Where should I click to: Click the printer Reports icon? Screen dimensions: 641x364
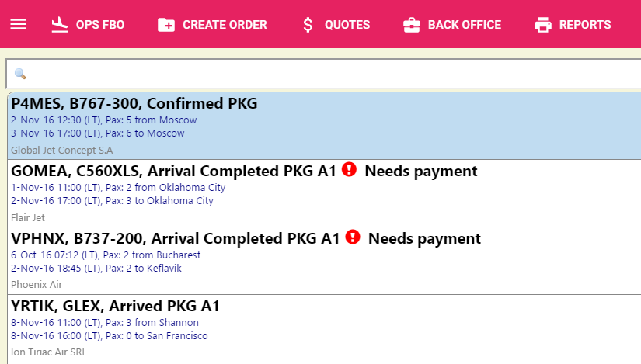pos(543,25)
